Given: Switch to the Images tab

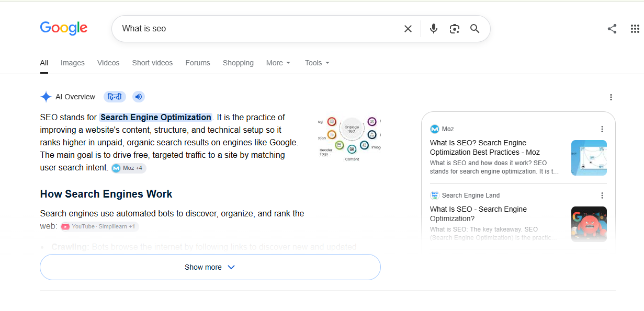Looking at the screenshot, I should click(x=72, y=63).
